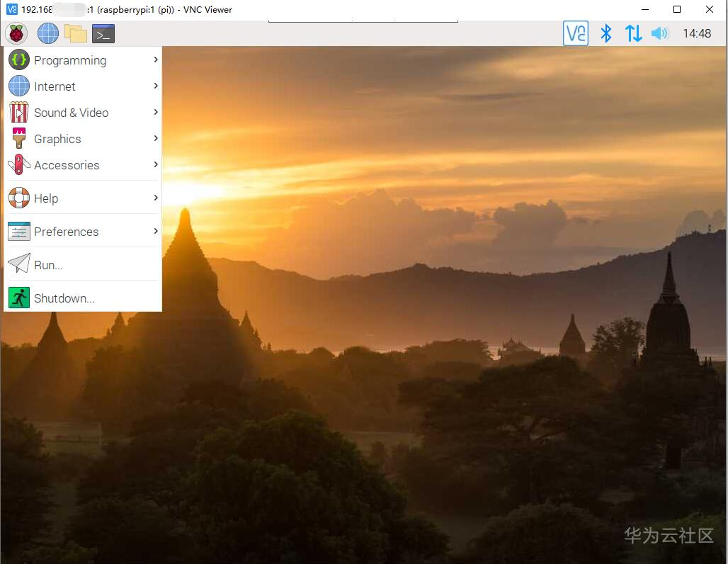
Task: Open the File Manager folder icon
Action: pos(76,33)
